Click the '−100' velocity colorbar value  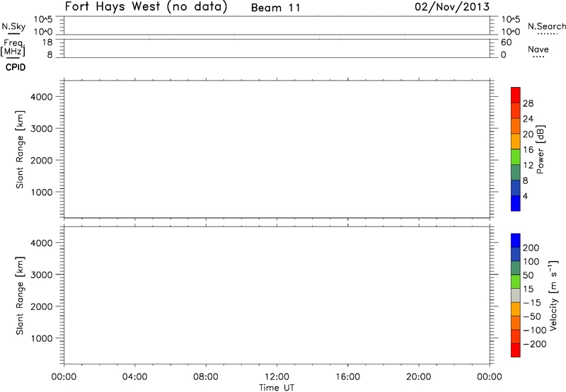(535, 330)
